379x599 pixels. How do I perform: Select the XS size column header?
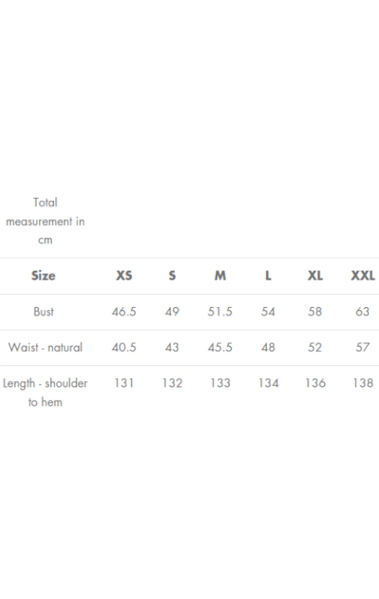tap(124, 275)
